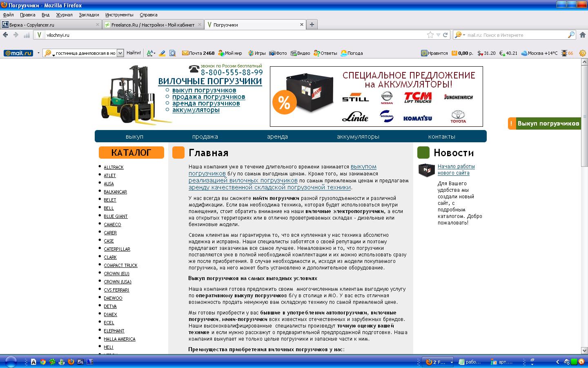Open the 0,00 р. wallet balance
This screenshot has height=368, width=588.
[462, 53]
